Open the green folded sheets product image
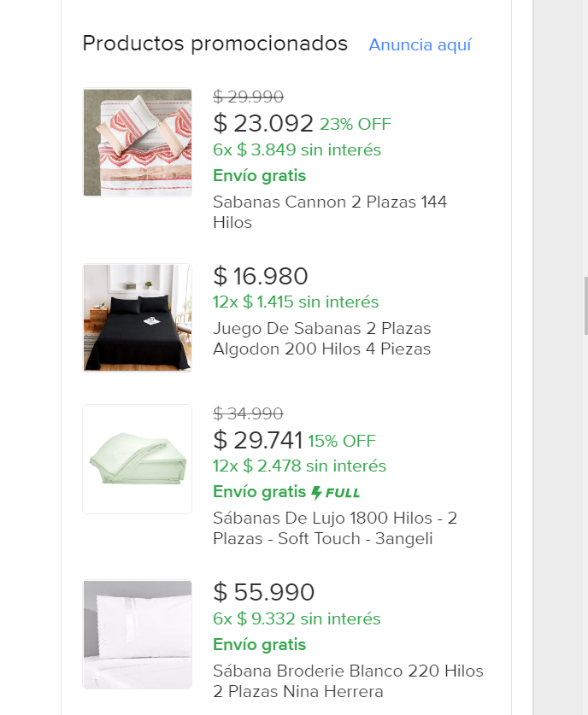 (x=138, y=460)
